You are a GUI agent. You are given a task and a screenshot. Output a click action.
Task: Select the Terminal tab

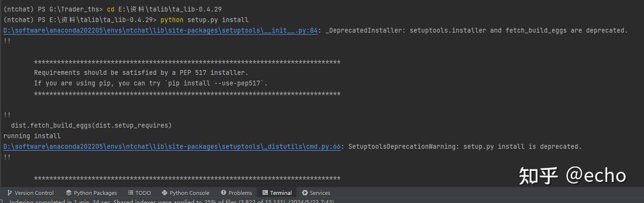click(x=277, y=193)
